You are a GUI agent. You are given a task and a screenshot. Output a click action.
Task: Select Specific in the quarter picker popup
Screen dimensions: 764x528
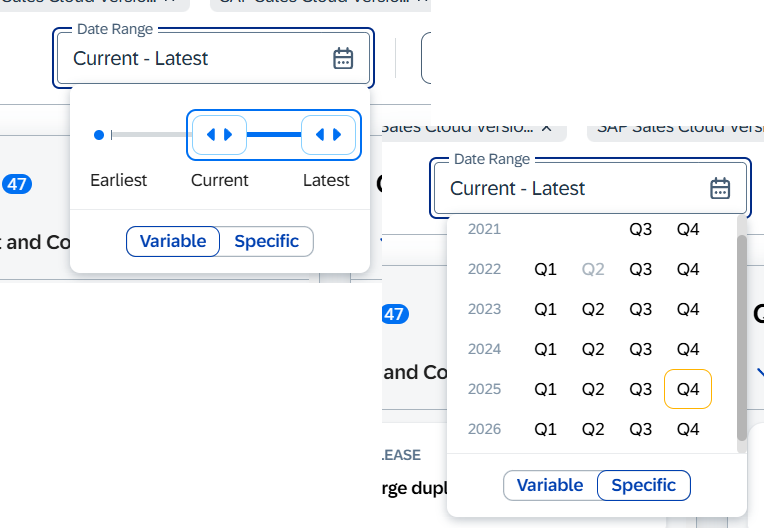click(x=643, y=485)
